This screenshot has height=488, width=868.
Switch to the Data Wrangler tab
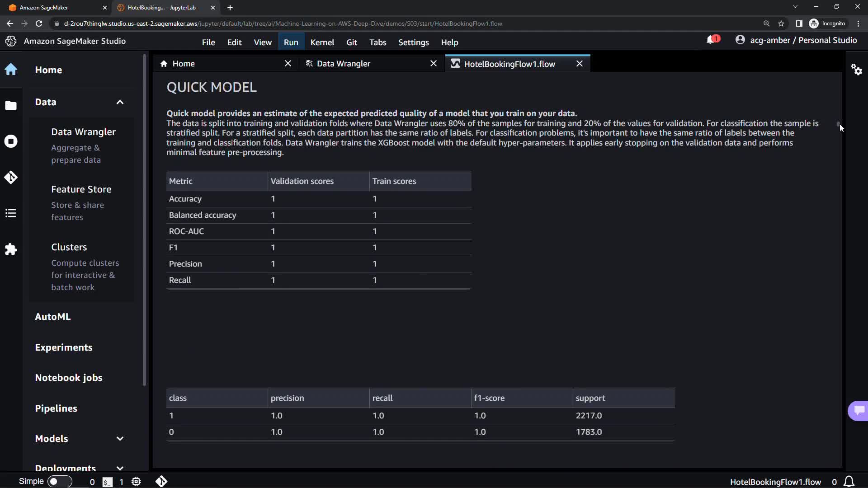343,64
